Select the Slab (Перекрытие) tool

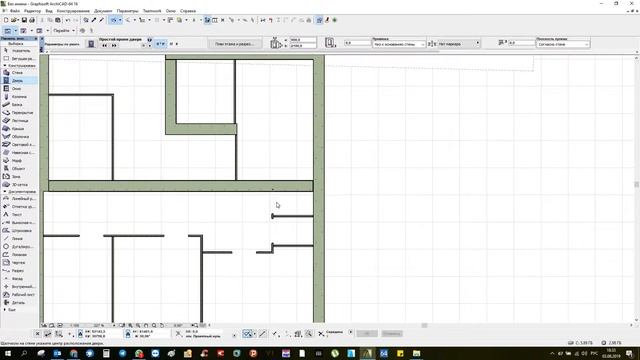[x=19, y=113]
